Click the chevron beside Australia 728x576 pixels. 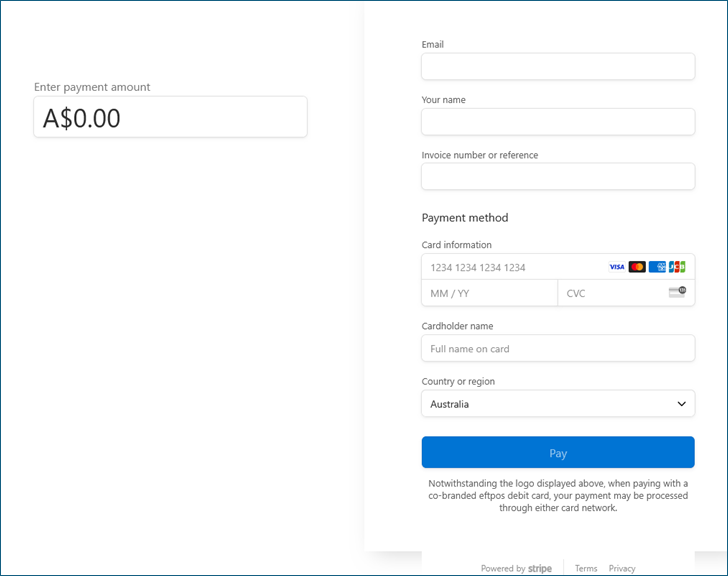pyautogui.click(x=681, y=404)
